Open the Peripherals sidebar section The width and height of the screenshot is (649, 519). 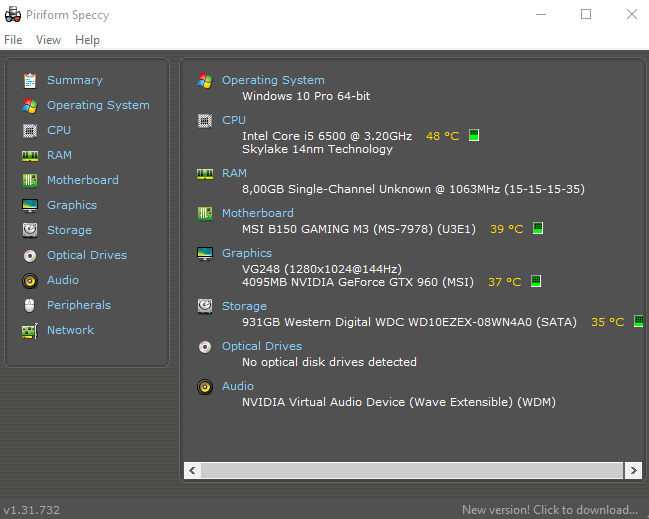coord(79,305)
